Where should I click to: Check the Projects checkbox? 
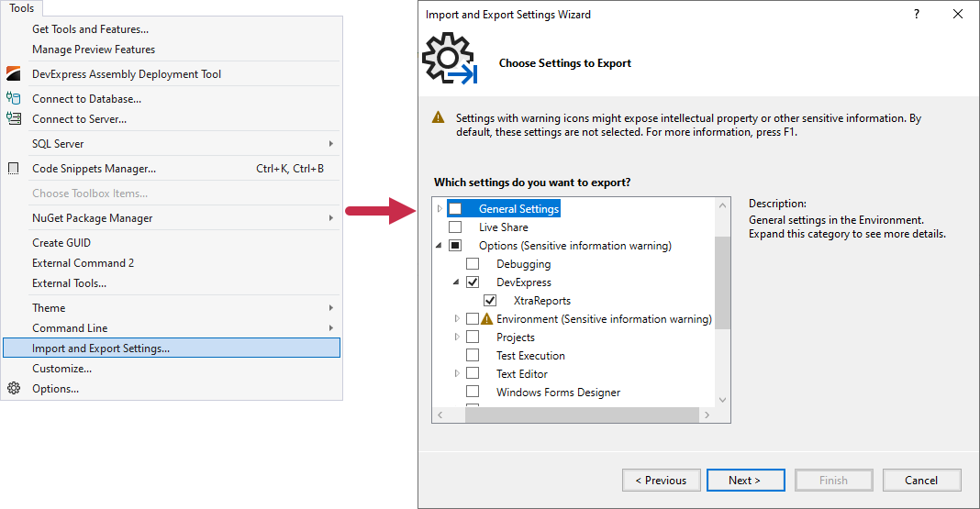click(473, 337)
